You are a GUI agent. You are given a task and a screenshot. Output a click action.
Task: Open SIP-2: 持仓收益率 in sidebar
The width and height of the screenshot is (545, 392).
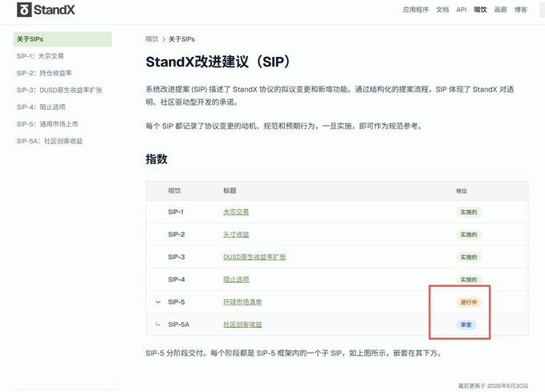pos(44,73)
